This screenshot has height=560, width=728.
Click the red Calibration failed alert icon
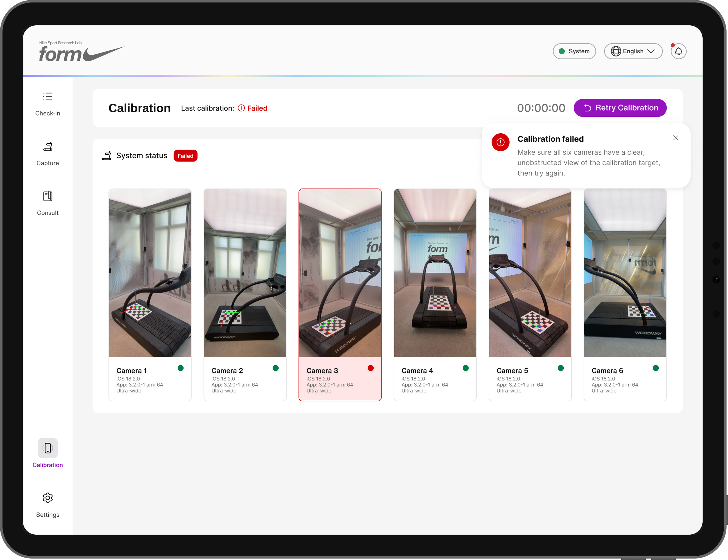point(500,142)
